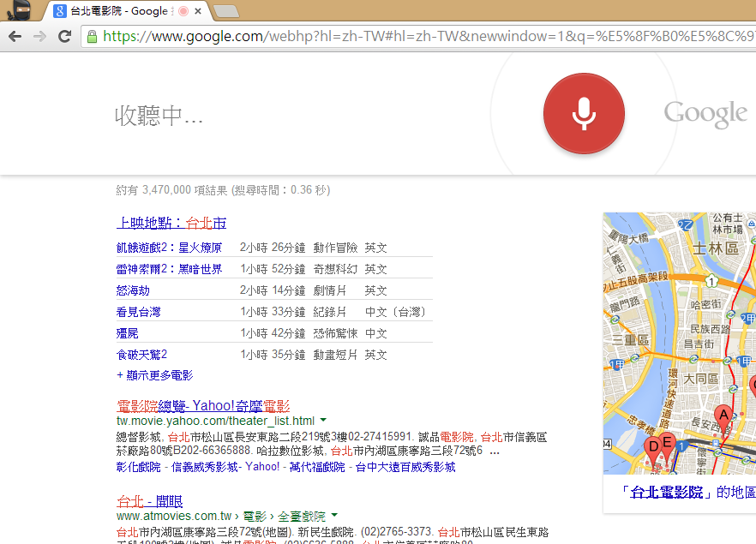Click map marker A
The image size is (756, 544).
coord(723,418)
